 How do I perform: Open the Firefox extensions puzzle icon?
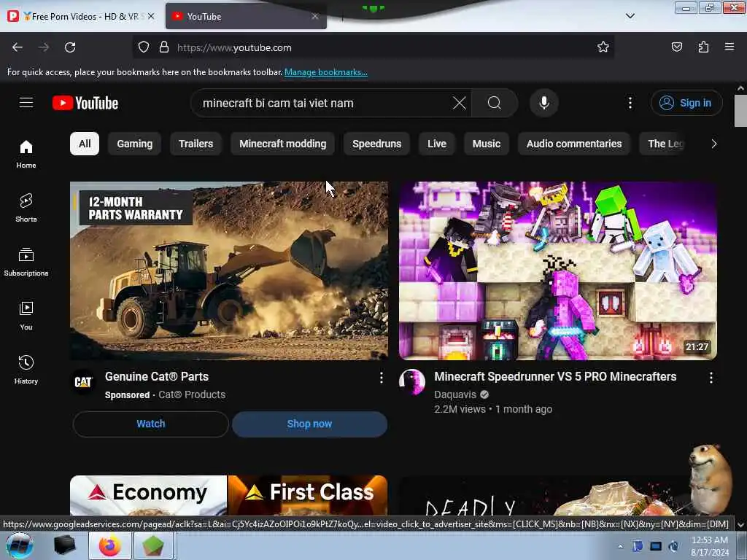pos(703,47)
